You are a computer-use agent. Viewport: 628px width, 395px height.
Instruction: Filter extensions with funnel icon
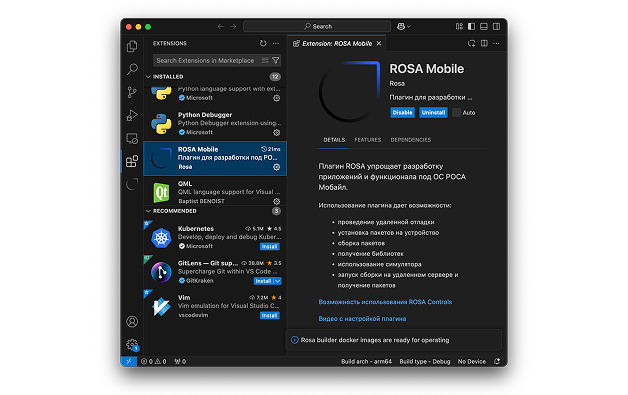276,60
